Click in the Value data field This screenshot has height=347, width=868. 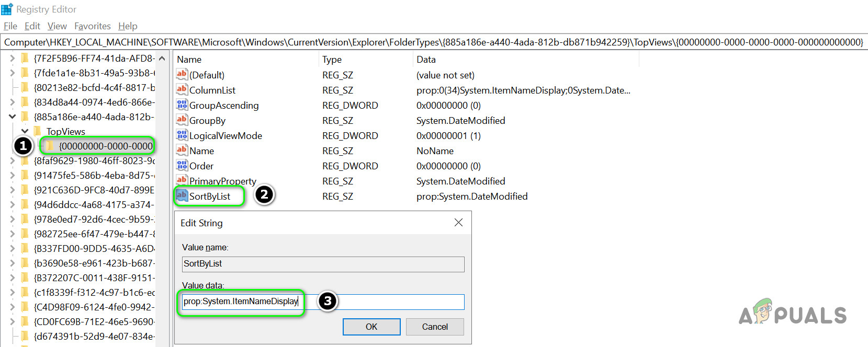[382, 302]
